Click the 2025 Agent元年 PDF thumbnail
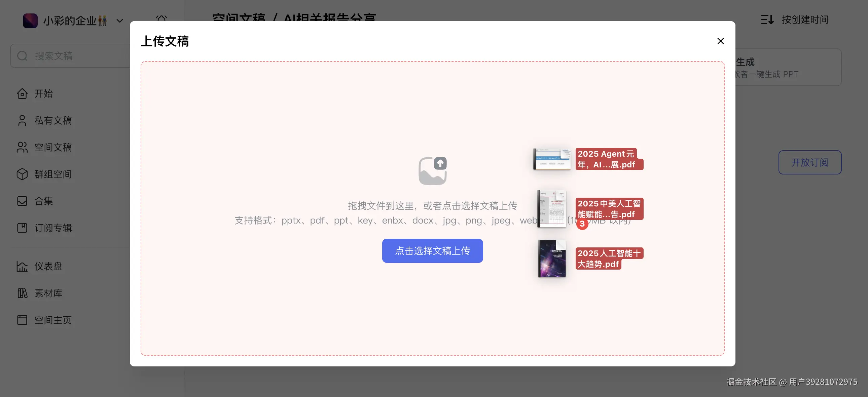This screenshot has width=868, height=397. pos(552,159)
